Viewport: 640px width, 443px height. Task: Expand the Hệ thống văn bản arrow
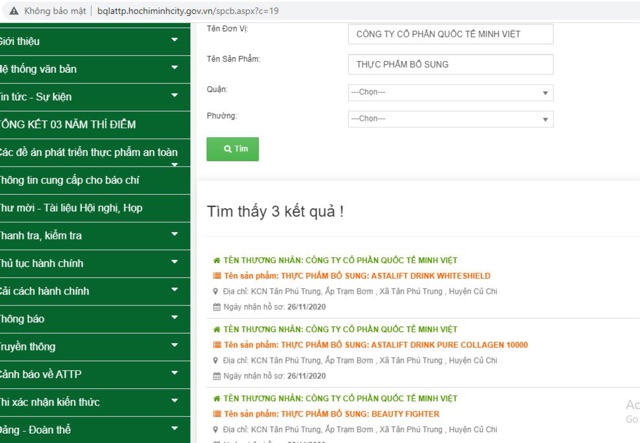(175, 68)
